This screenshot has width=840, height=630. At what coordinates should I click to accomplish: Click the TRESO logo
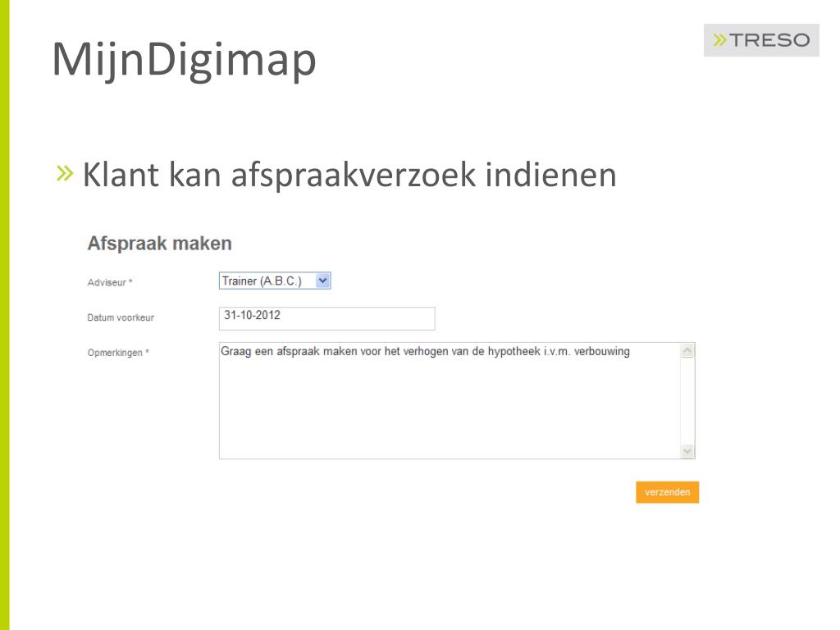(x=761, y=40)
